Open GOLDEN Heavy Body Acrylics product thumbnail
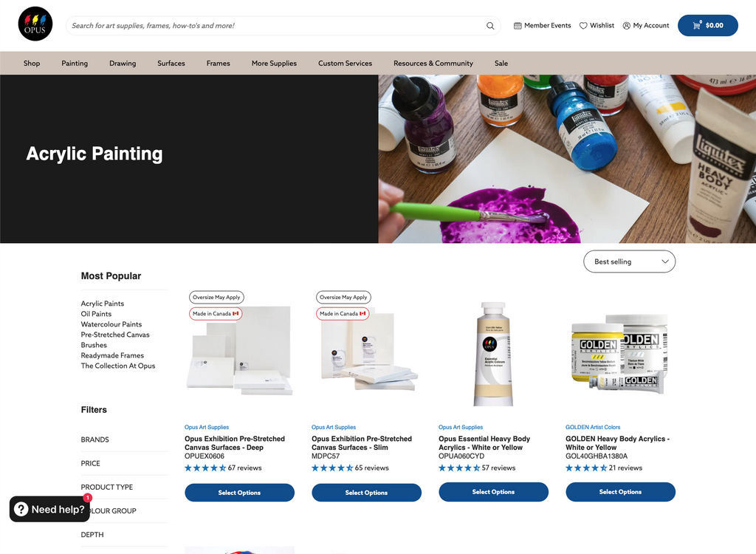Screen dimensions: 756x554 (620, 355)
